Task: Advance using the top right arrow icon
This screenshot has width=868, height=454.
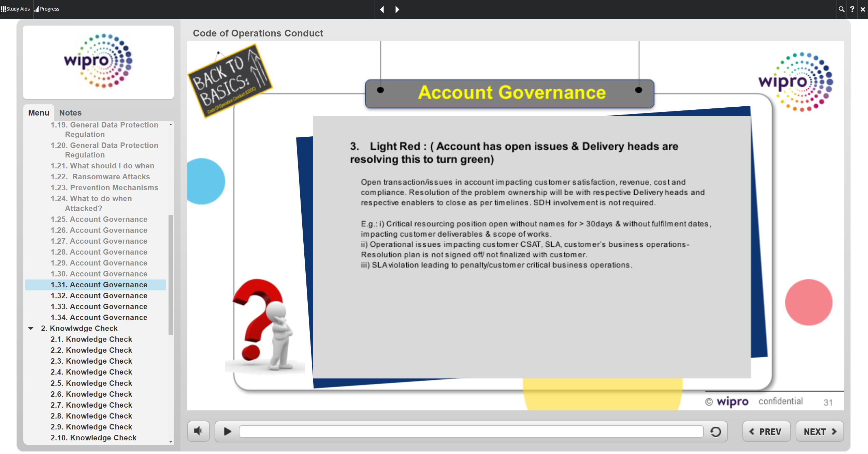Action: 397,9
